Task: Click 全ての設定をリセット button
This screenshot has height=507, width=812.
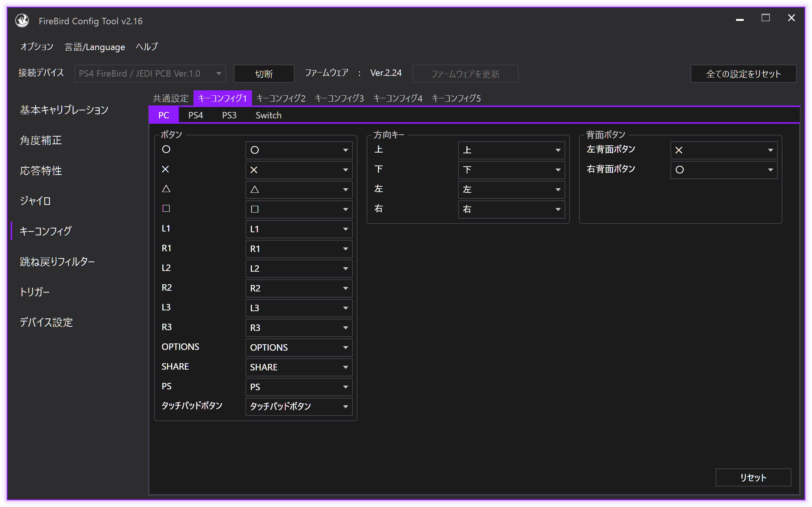Action: pos(743,74)
